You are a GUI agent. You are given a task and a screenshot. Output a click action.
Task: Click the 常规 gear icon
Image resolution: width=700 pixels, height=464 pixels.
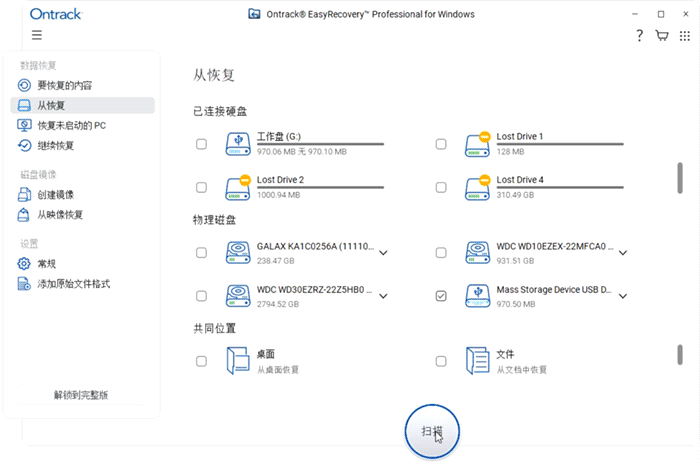(x=24, y=263)
